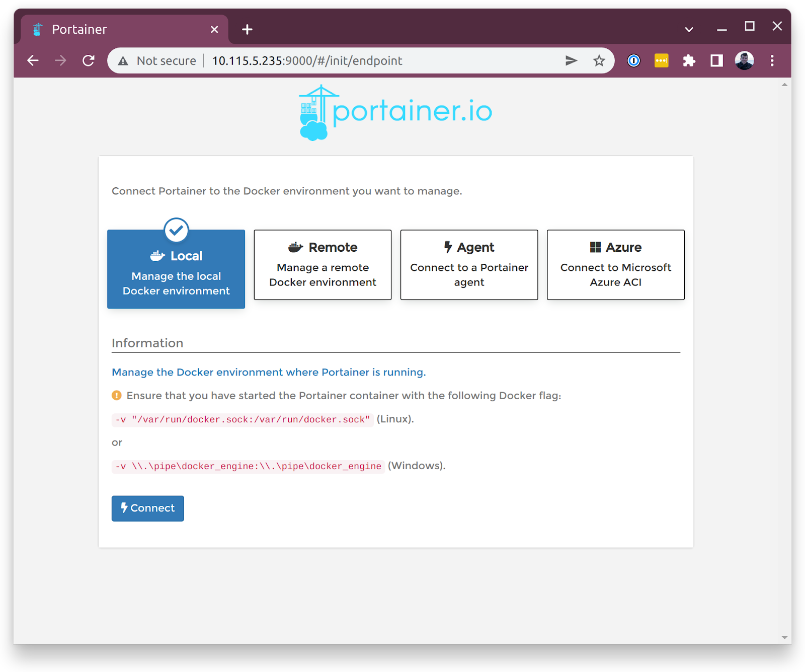Bookmark this page with the star icon

click(599, 61)
